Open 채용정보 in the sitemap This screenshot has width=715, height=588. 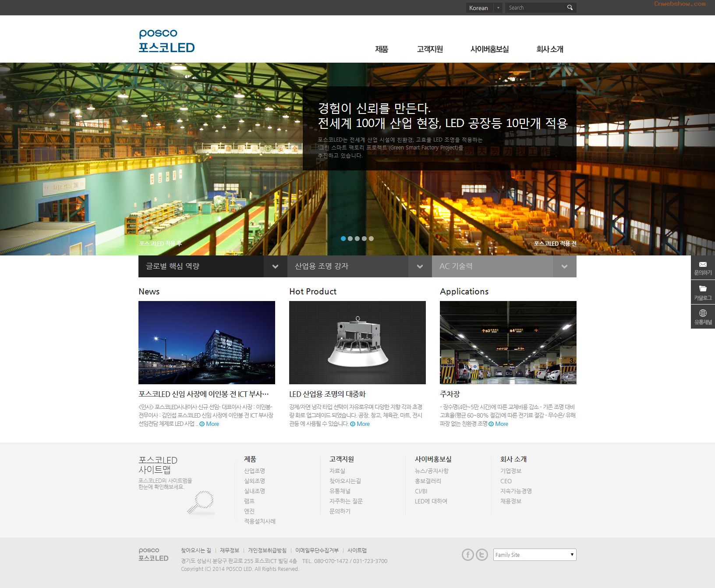(x=511, y=501)
